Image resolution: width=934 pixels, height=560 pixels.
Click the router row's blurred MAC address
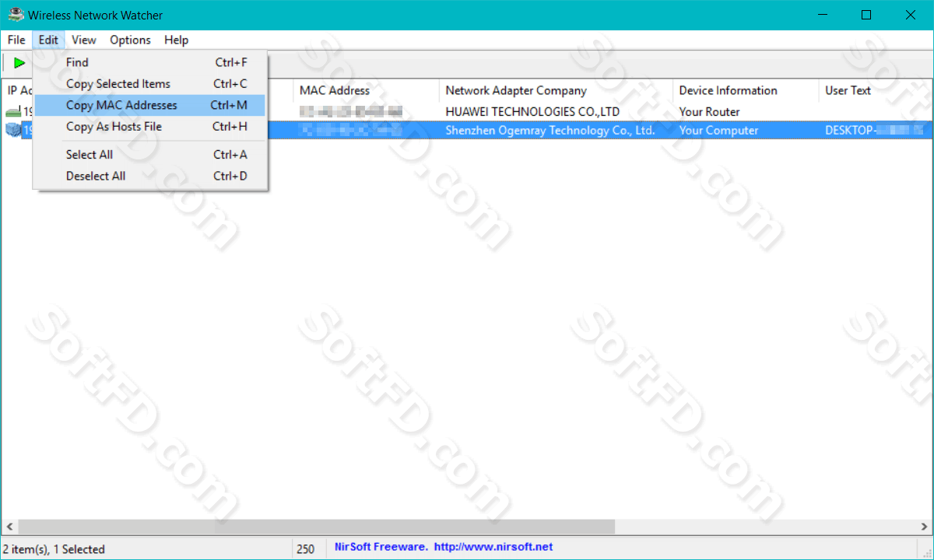(x=351, y=112)
